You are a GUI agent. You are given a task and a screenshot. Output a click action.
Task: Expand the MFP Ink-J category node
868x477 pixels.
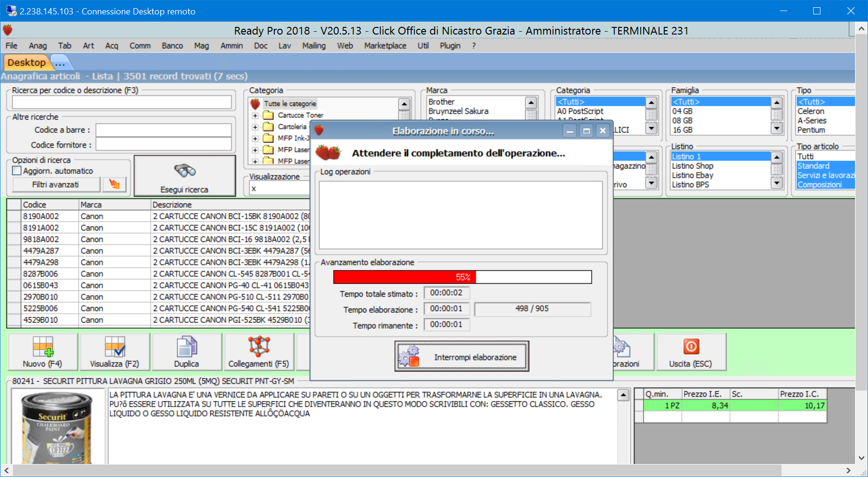pos(255,139)
